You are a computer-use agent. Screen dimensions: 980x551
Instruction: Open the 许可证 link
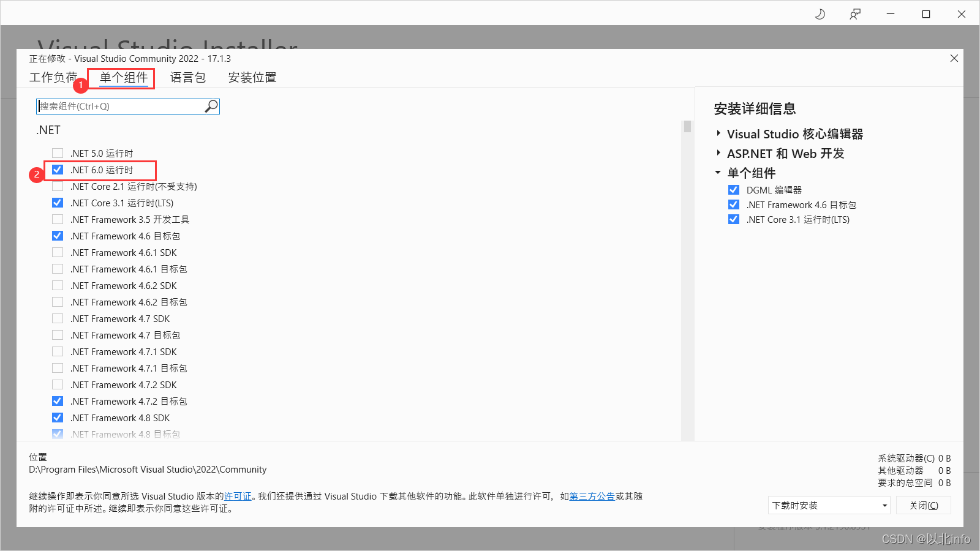click(238, 497)
